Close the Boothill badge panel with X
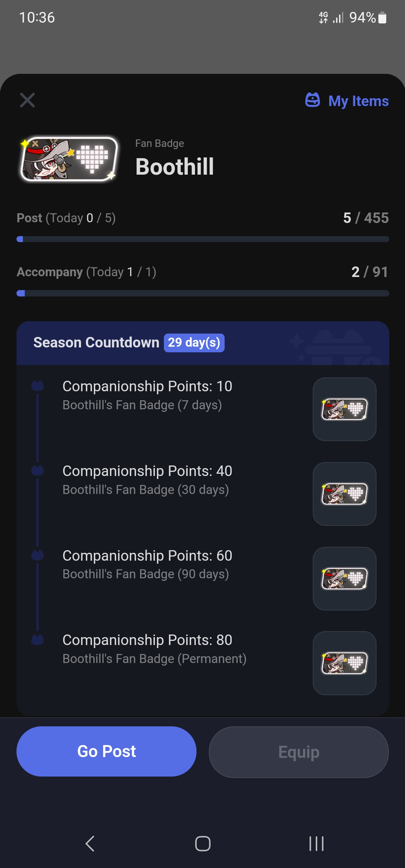 (x=27, y=100)
